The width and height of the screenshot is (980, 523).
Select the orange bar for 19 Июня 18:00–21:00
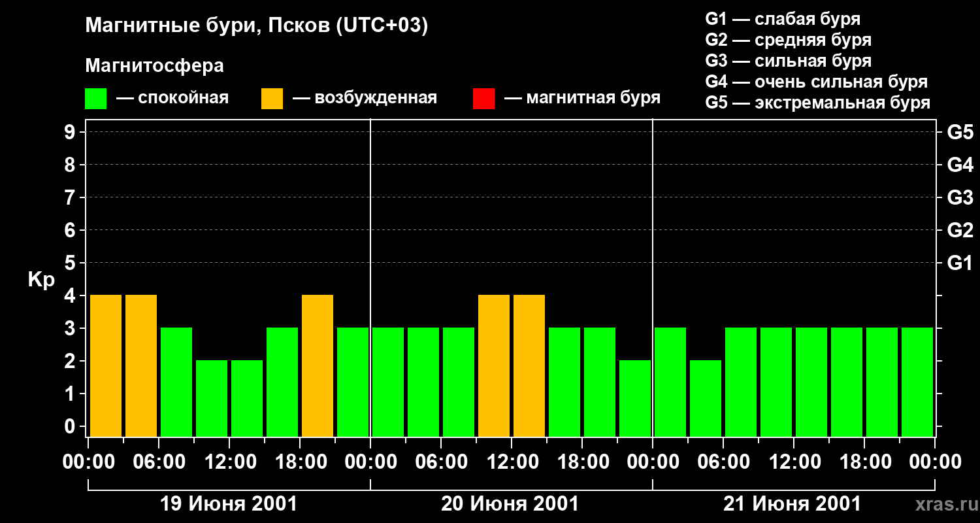point(318,365)
